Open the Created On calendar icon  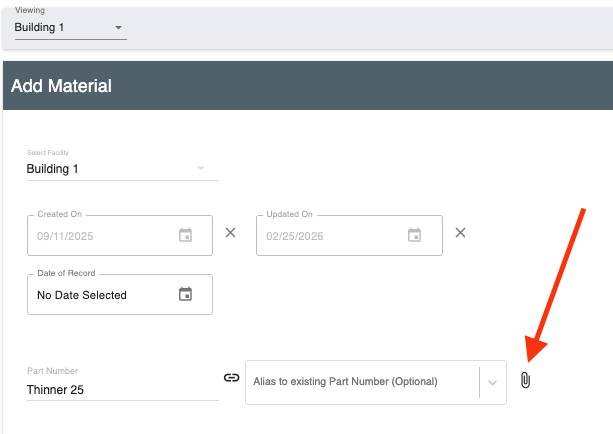tap(185, 235)
